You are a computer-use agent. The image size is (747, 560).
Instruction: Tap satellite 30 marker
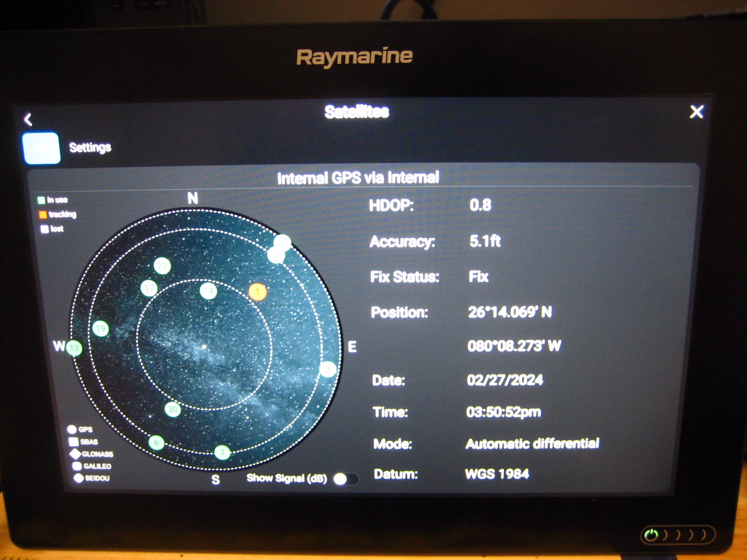click(173, 409)
